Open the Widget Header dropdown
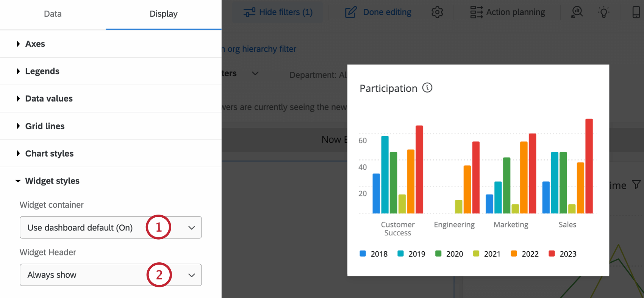The width and height of the screenshot is (644, 298). (111, 275)
